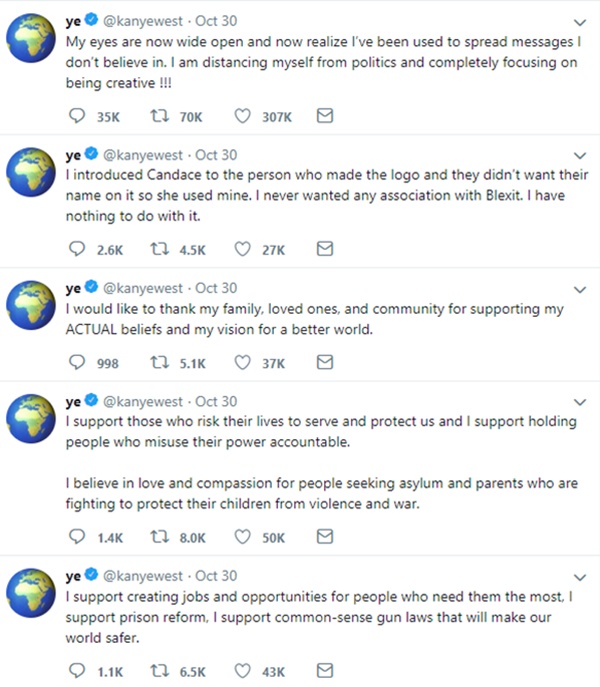Reply to the "thank my family" tweet
The image size is (600, 687).
point(79,363)
